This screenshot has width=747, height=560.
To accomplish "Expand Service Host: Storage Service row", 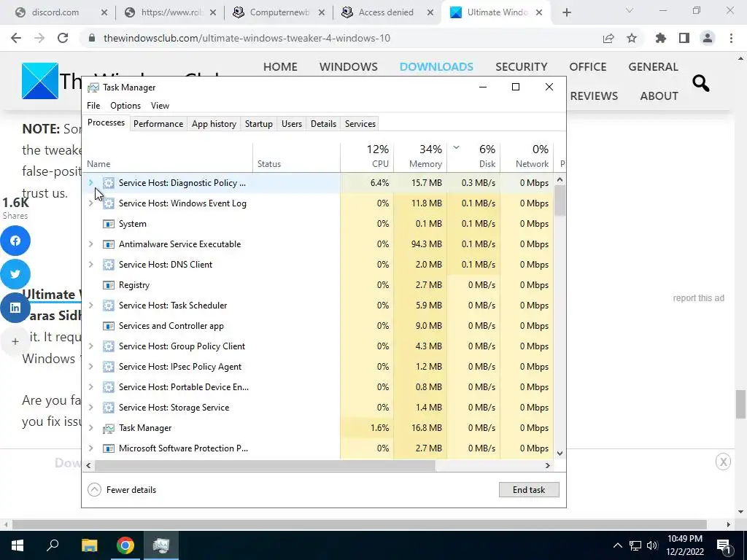I will (90, 408).
